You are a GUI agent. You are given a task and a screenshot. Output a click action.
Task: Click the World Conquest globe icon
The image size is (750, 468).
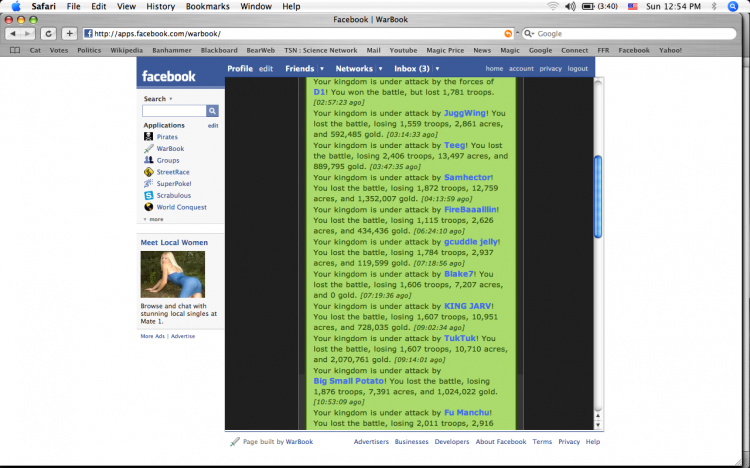click(149, 207)
